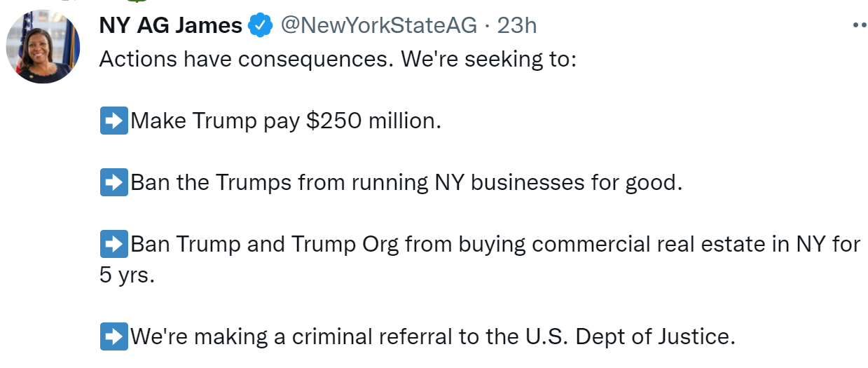Click the "5 yrs." text
The height and width of the screenshot is (368, 868).
(x=127, y=275)
